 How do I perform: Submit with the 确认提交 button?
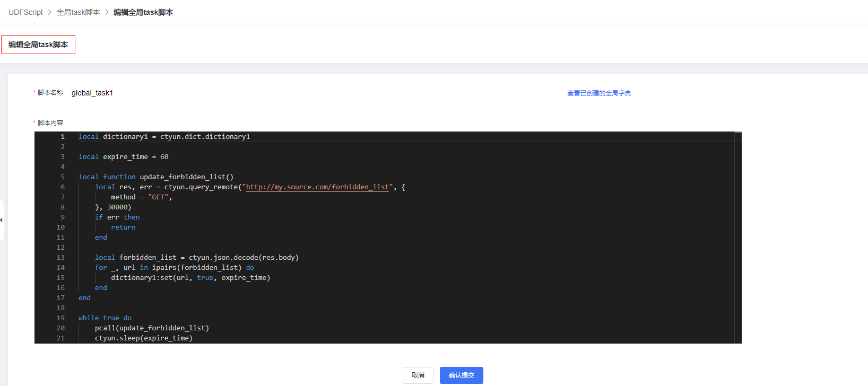click(x=462, y=375)
